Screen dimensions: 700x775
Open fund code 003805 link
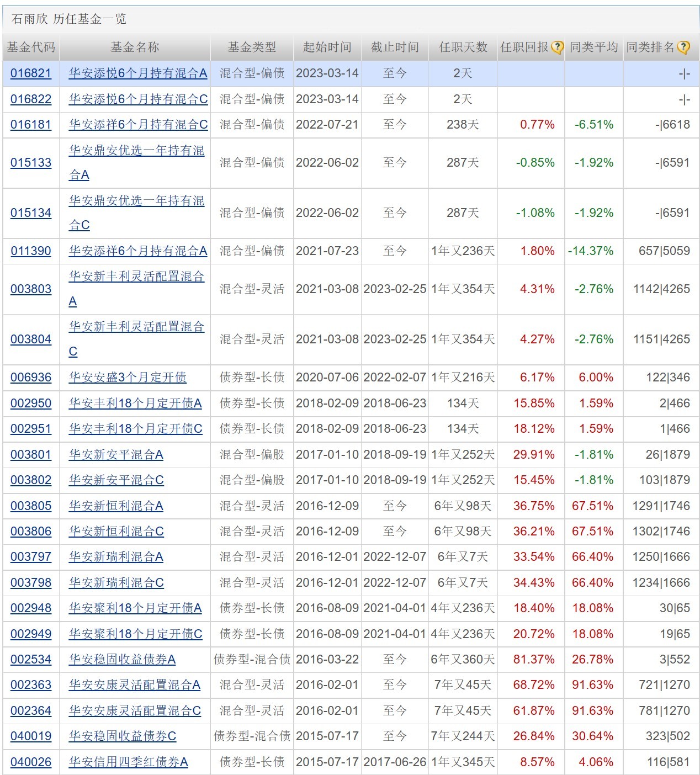pyautogui.click(x=31, y=506)
